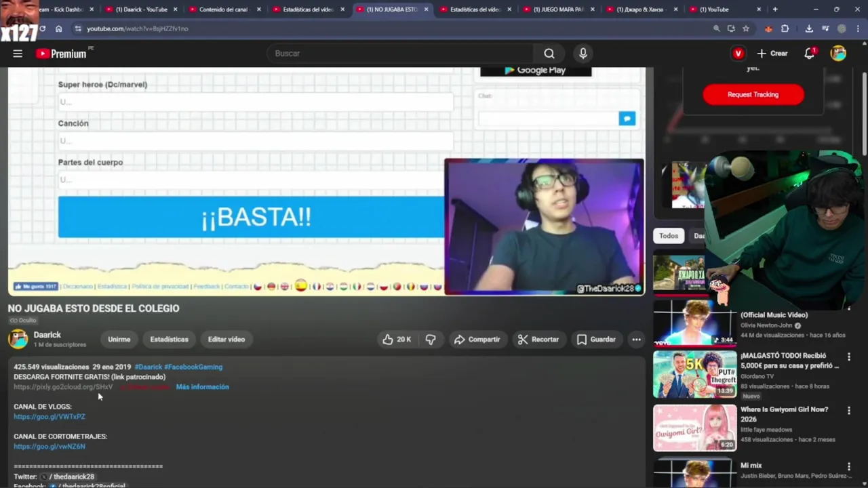
Task: Click the Google Play badge in video
Action: pos(536,70)
